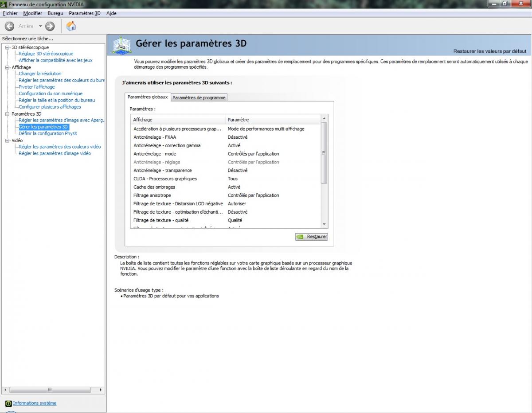
Task: Collapse the Affichage tree node
Action: coord(7,67)
